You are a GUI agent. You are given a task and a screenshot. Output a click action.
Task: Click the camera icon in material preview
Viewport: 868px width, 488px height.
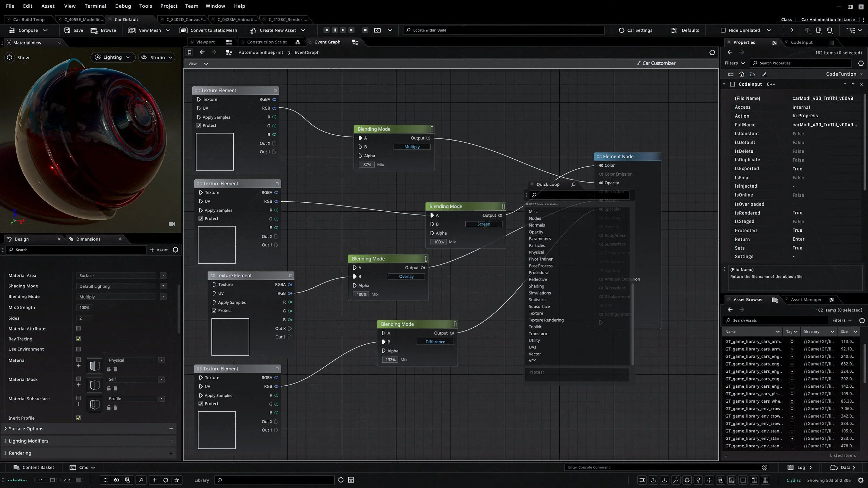point(172,224)
